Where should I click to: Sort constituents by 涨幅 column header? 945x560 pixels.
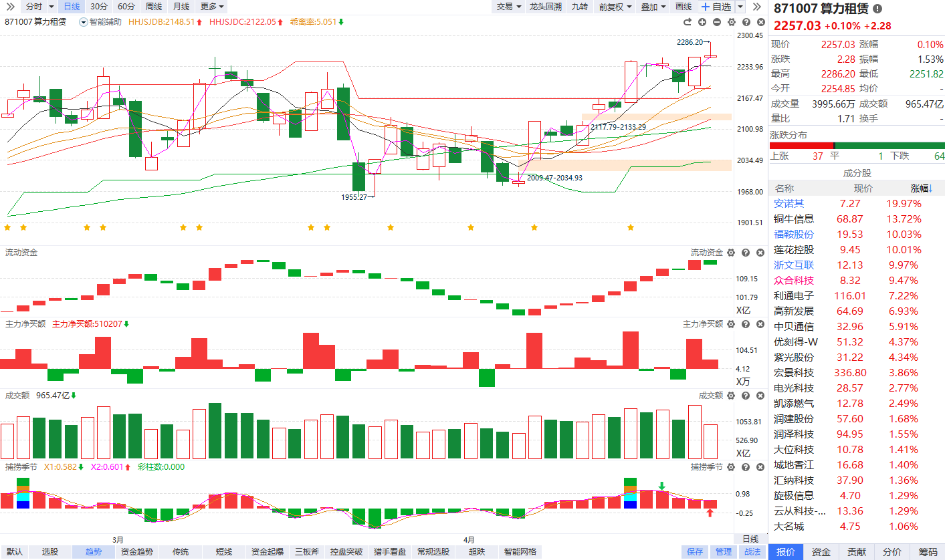click(920, 188)
